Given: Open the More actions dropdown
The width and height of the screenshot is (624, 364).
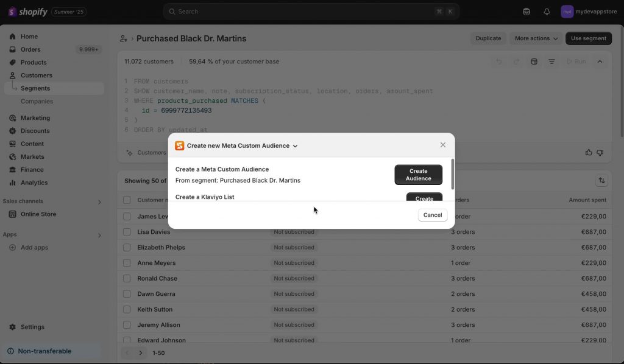Looking at the screenshot, I should click(x=536, y=38).
